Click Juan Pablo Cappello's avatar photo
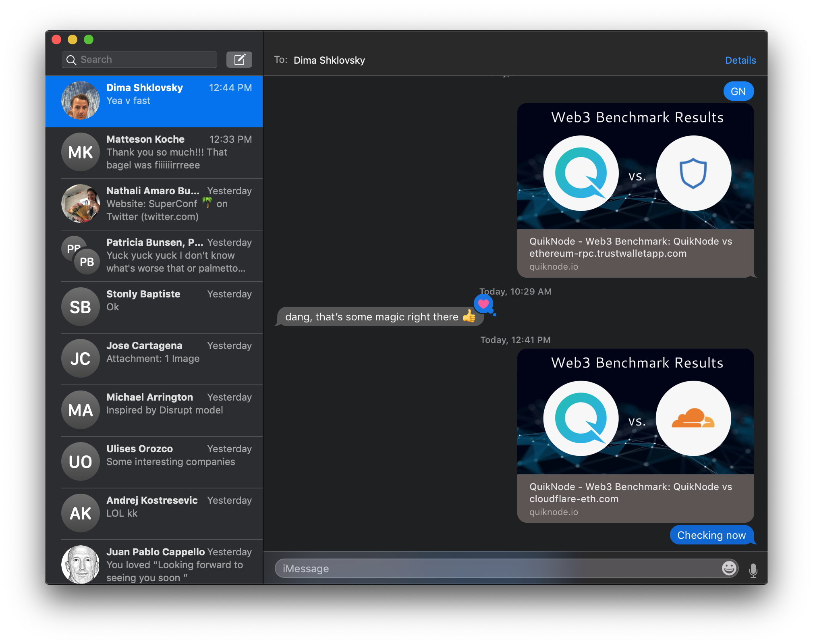Screen dimensions: 813x644 point(81,565)
